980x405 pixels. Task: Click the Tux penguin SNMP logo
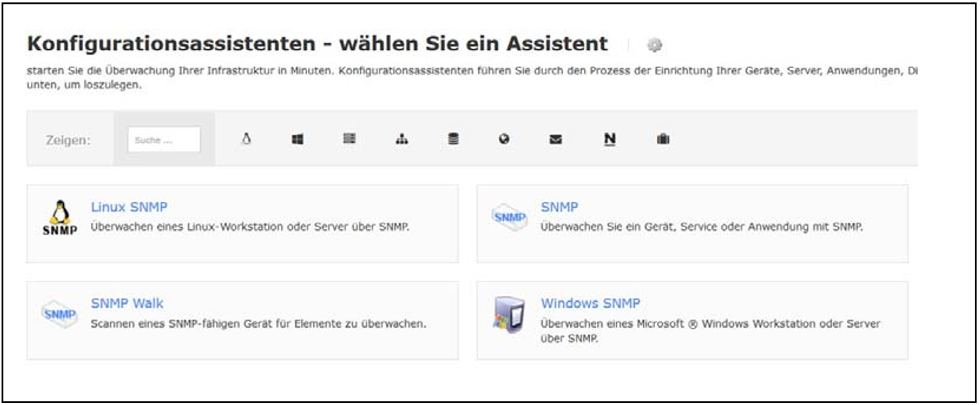click(60, 218)
